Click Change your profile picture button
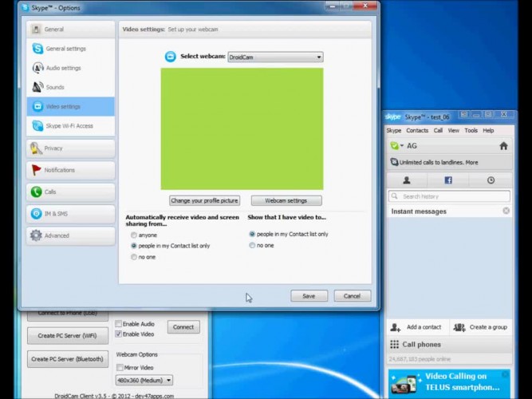 coord(205,200)
